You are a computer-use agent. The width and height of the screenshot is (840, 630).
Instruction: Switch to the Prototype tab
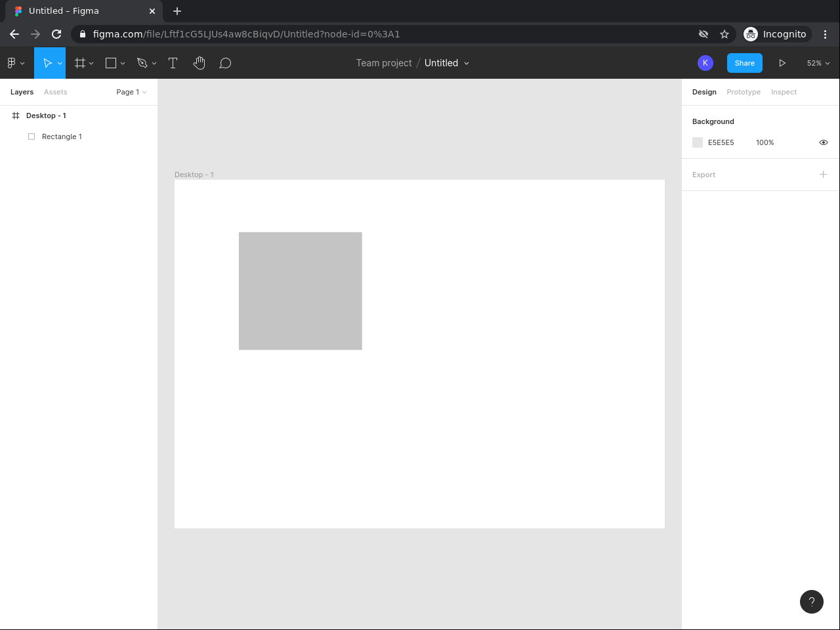point(744,92)
